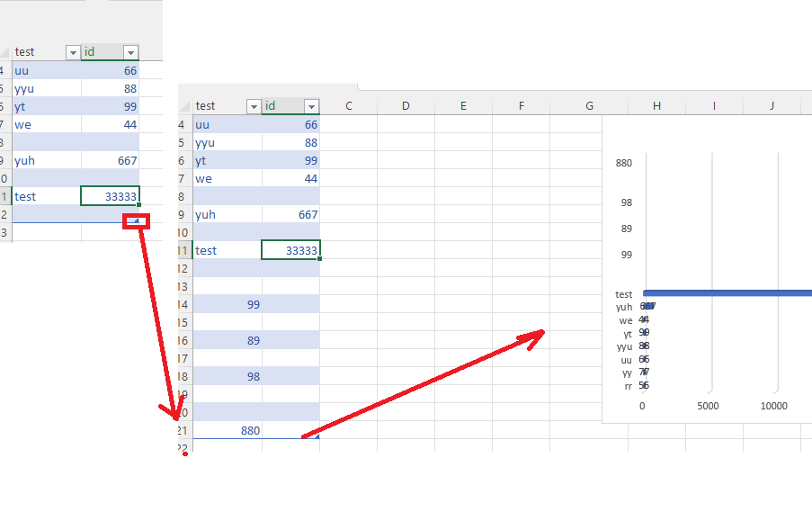Image resolution: width=812 pixels, height=512 pixels.
Task: Click the yyu axis label in the chart
Action: point(625,346)
